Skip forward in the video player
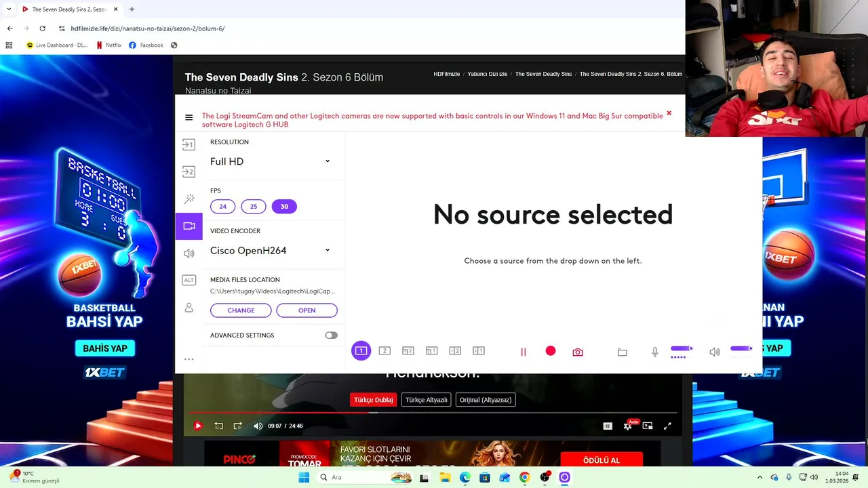The height and width of the screenshot is (488, 868). 237,426
